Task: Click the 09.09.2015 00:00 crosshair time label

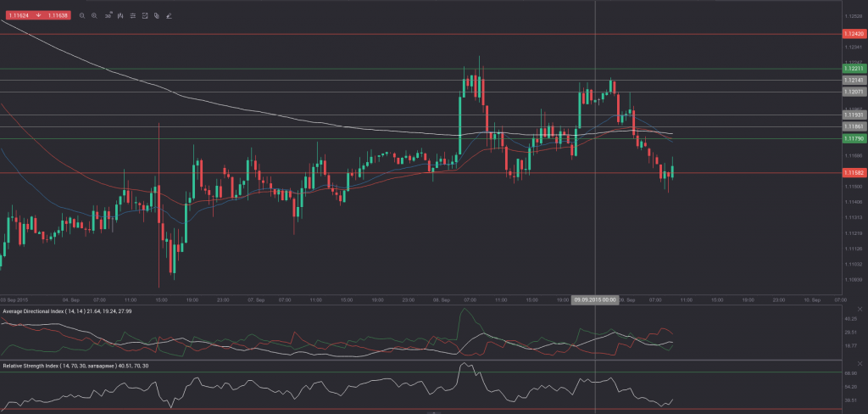Action: pos(594,300)
